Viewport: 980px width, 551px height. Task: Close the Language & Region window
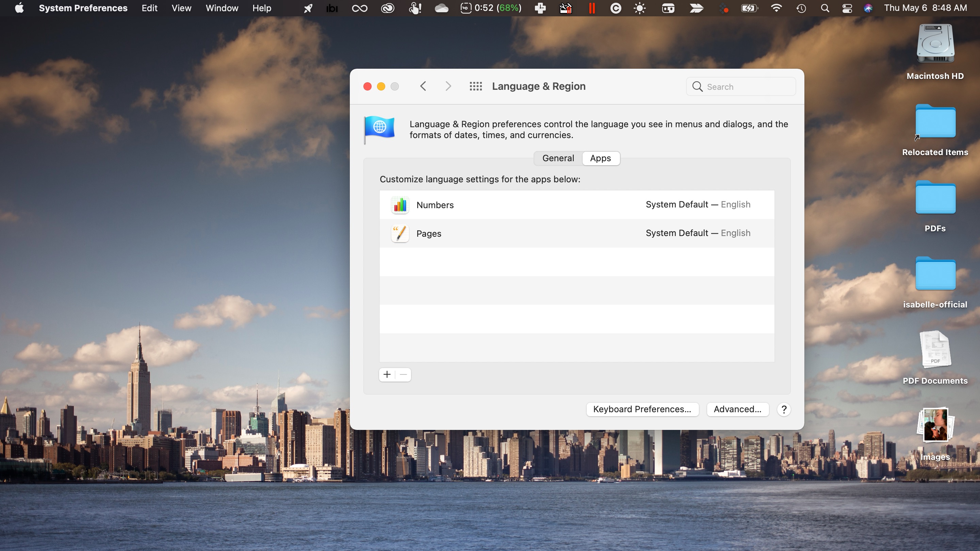[x=367, y=86]
